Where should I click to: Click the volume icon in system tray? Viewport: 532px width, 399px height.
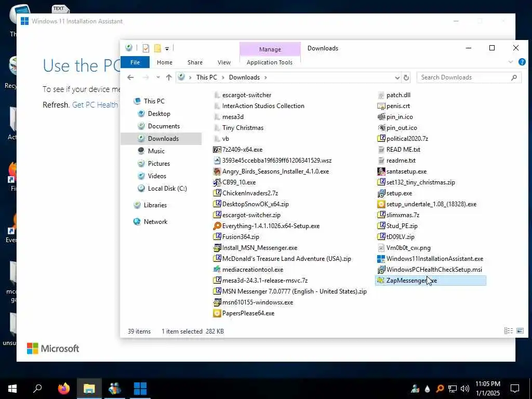tap(465, 389)
